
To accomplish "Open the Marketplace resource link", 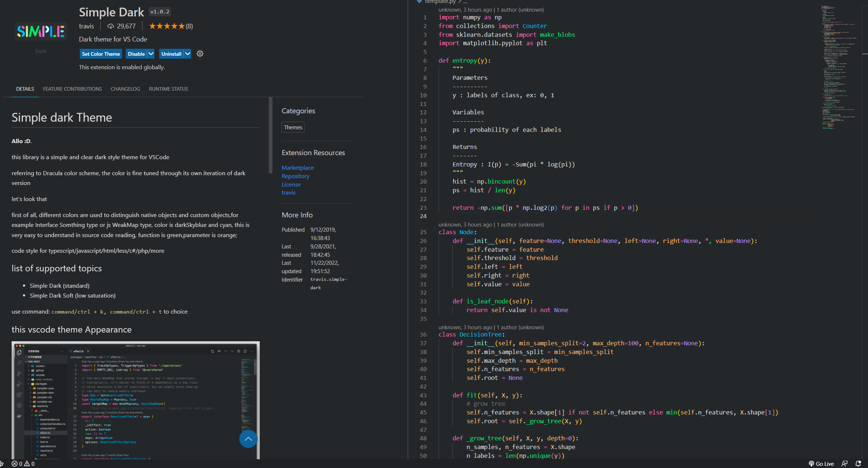I will 298,168.
